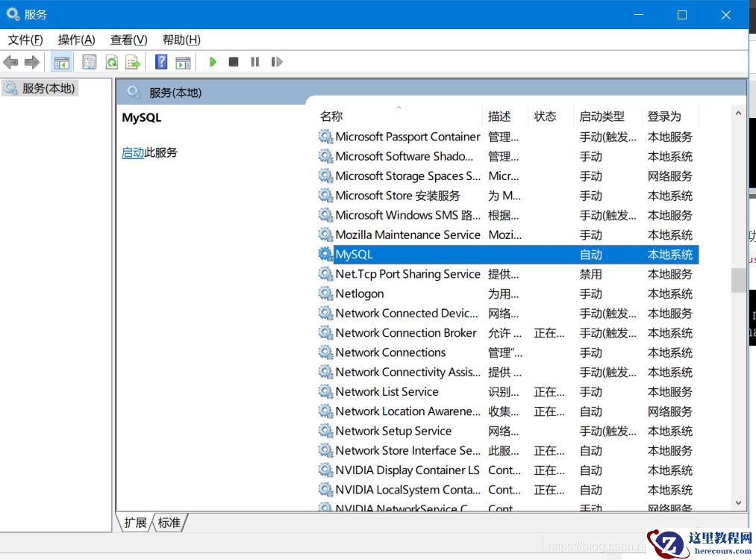The width and height of the screenshot is (756, 560).
Task: Click the Forward arrow toolbar icon
Action: coord(32,62)
